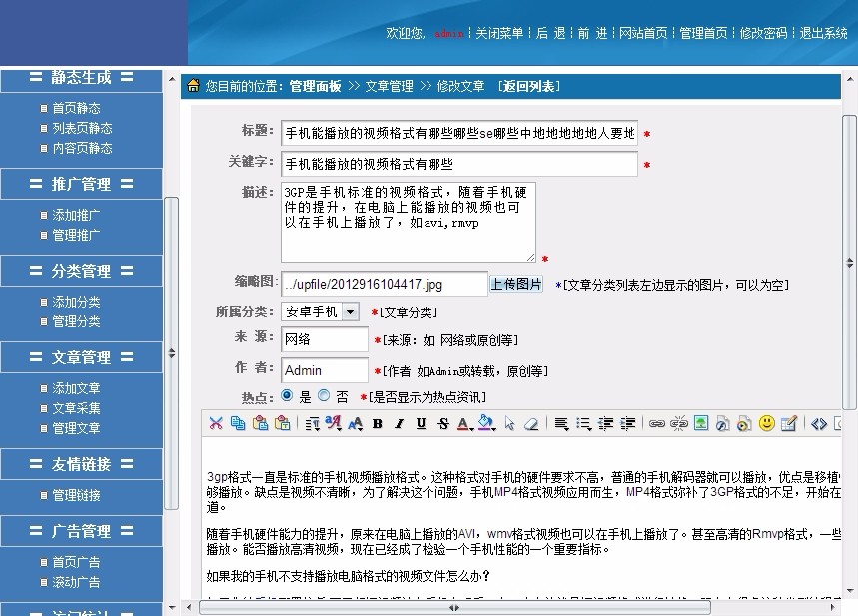Open 文章采集 in the sidebar
858x616 pixels.
76,408
